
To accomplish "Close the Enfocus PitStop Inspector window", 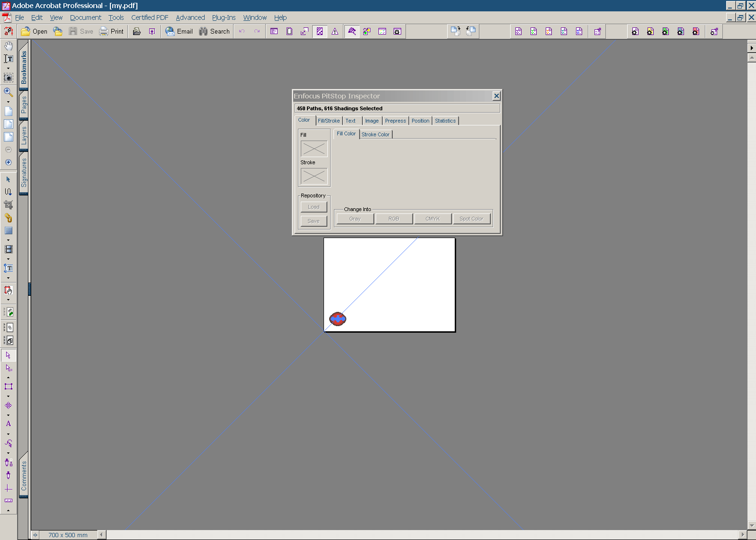I will point(496,96).
